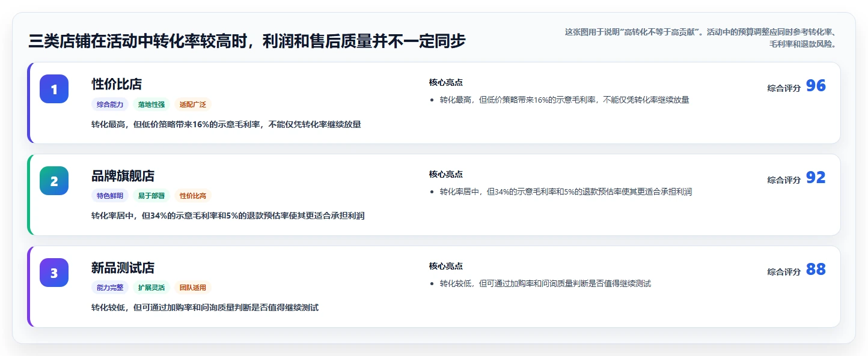Click the number 2 rank badge
868x356 pixels.
click(54, 181)
